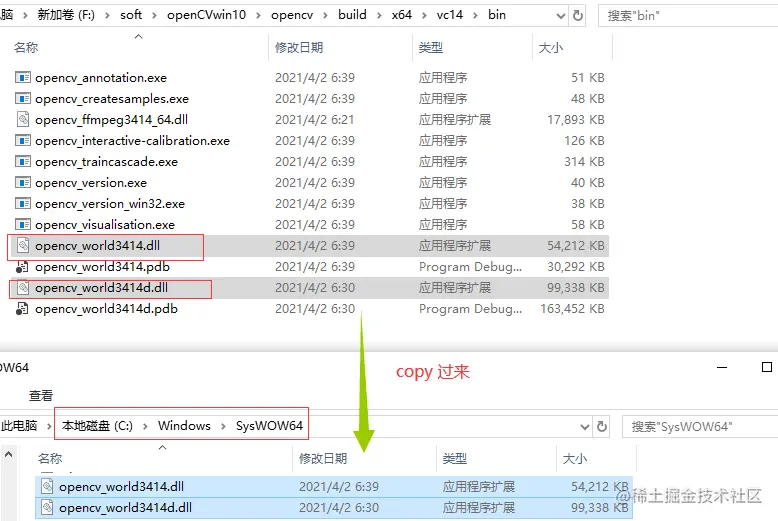Click the opencv_visualisation.exe file icon
This screenshot has width=778, height=521.
pos(23,224)
